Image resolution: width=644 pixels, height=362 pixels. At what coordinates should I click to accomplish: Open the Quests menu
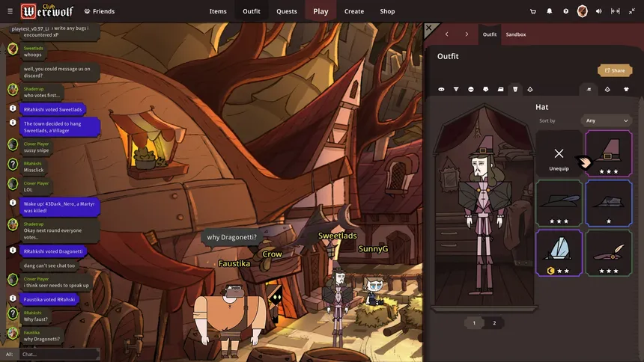[x=287, y=11]
